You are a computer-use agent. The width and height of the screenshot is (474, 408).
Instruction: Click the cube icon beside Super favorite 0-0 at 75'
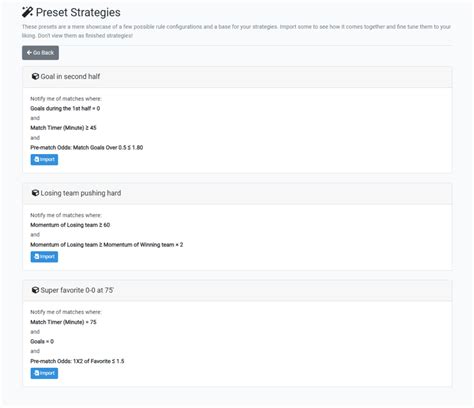click(x=35, y=290)
